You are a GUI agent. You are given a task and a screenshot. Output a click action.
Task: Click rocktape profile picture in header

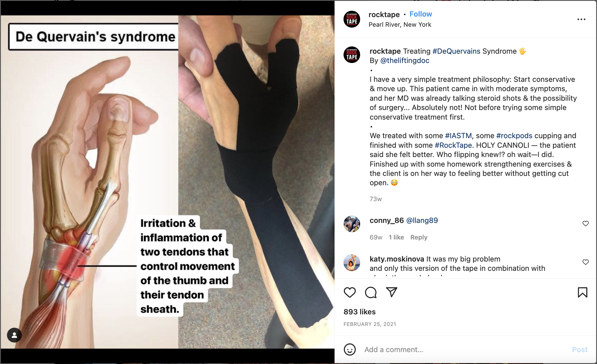click(352, 19)
